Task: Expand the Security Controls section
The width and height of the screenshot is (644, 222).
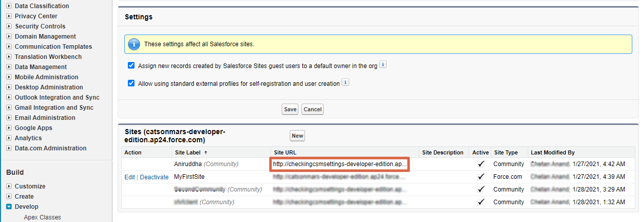Action: click(x=9, y=26)
